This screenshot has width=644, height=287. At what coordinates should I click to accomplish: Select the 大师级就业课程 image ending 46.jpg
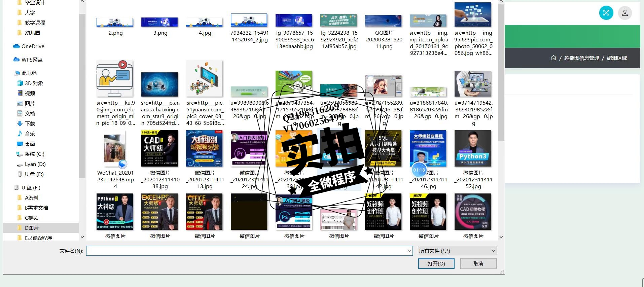pos(428,148)
